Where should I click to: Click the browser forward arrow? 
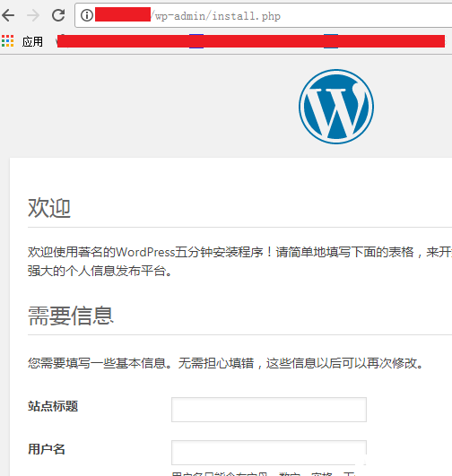33,15
